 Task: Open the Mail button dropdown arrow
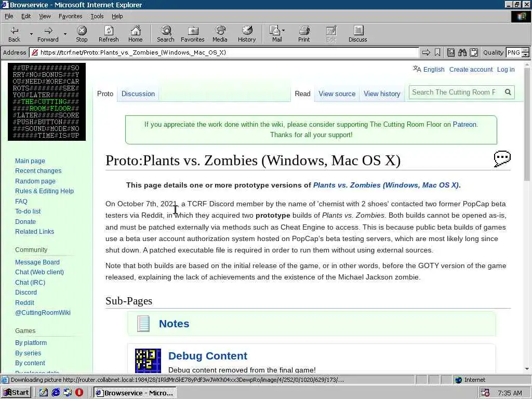click(283, 31)
